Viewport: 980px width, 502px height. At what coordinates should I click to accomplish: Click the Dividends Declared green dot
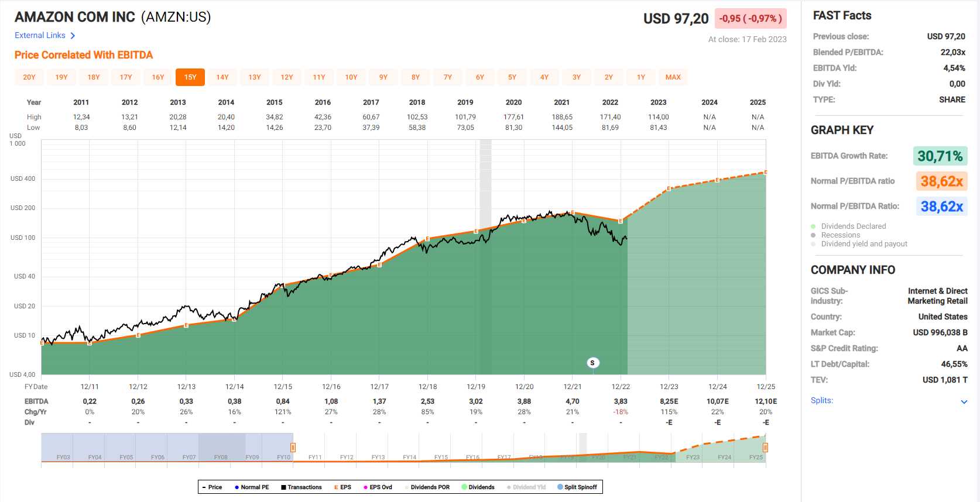tap(813, 226)
